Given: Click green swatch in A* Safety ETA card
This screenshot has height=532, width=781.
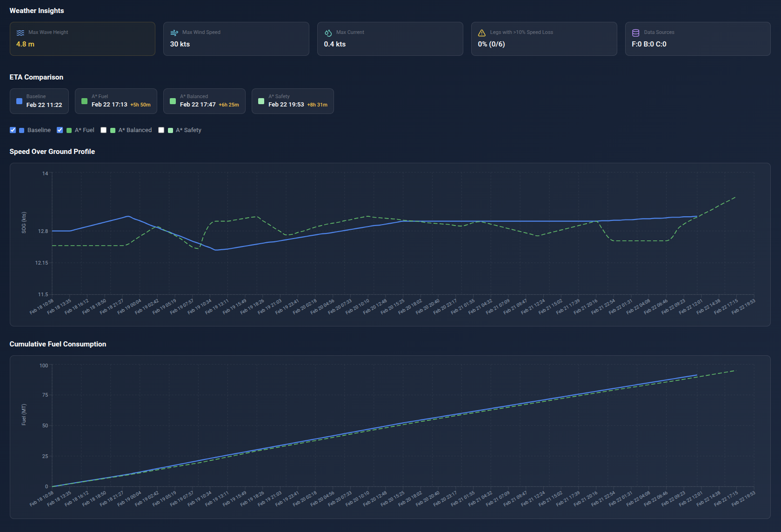Looking at the screenshot, I should 261,101.
